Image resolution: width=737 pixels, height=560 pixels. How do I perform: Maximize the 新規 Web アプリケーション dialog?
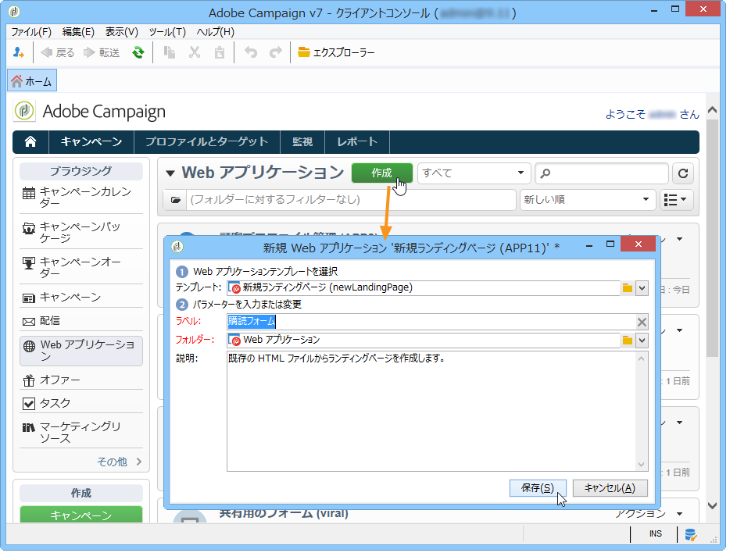pos(610,244)
